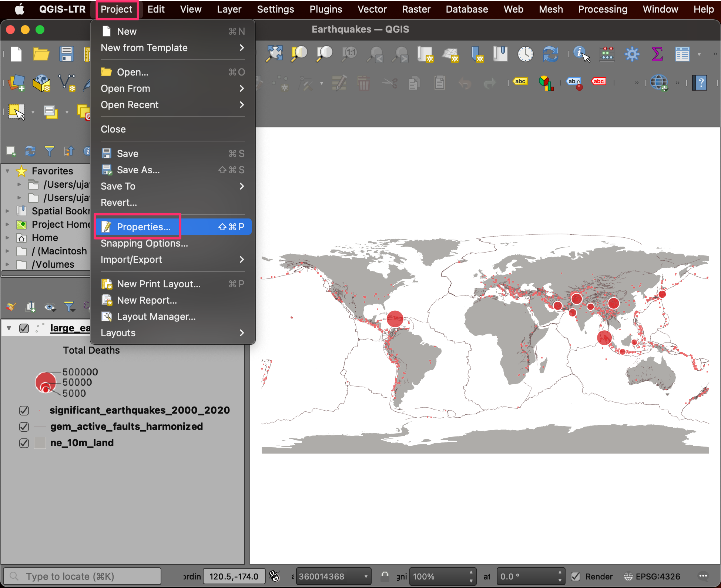The image size is (721, 588).
Task: Select the Identify Features tool
Action: pyautogui.click(x=581, y=54)
